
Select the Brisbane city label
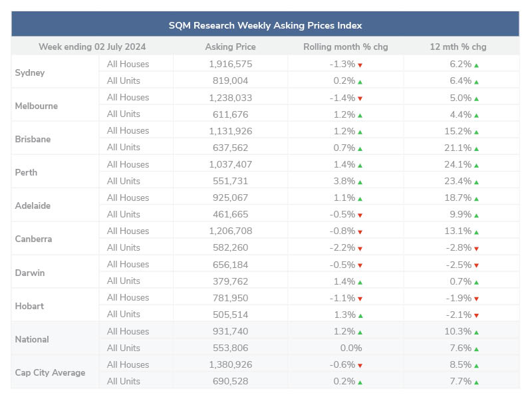point(33,139)
